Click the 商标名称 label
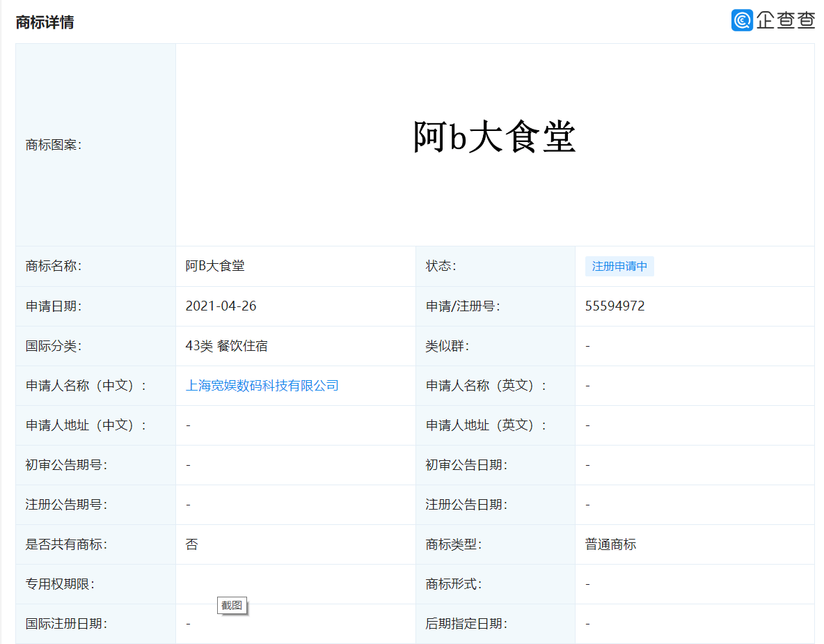 (x=54, y=266)
